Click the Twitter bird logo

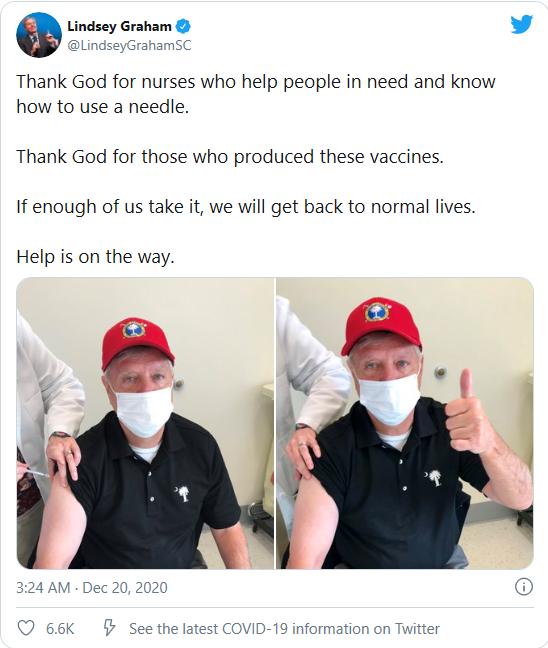click(x=522, y=25)
